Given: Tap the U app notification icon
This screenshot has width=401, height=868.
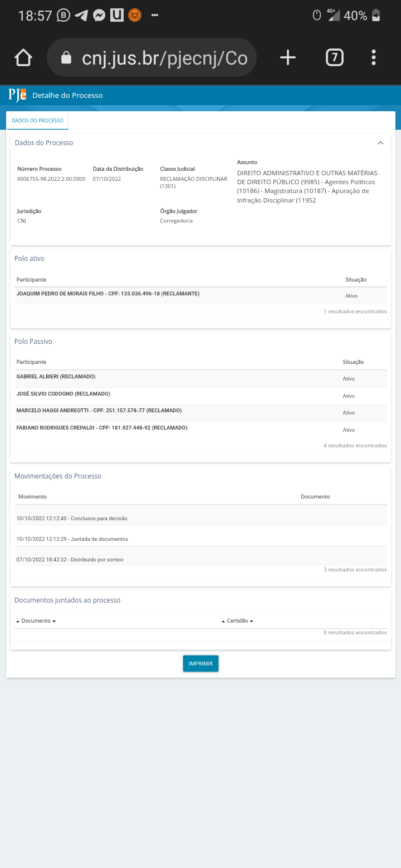Looking at the screenshot, I should pos(116,16).
